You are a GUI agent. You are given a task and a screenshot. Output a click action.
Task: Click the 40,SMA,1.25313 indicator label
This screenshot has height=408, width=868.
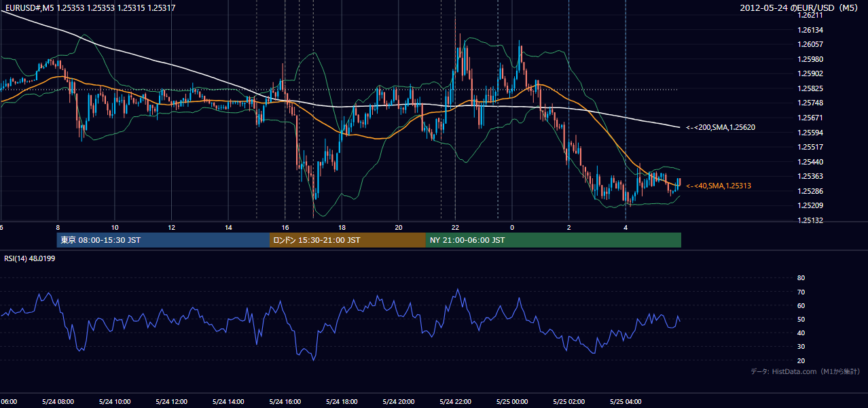(719, 186)
